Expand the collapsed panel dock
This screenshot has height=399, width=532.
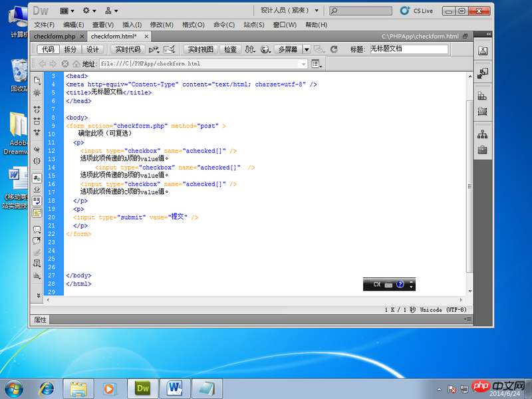coord(489,34)
